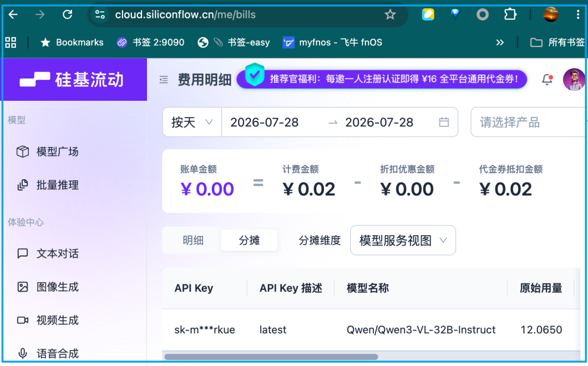The image size is (588, 366).
Task: Select the sk-m***rkue key cell
Action: (x=205, y=330)
